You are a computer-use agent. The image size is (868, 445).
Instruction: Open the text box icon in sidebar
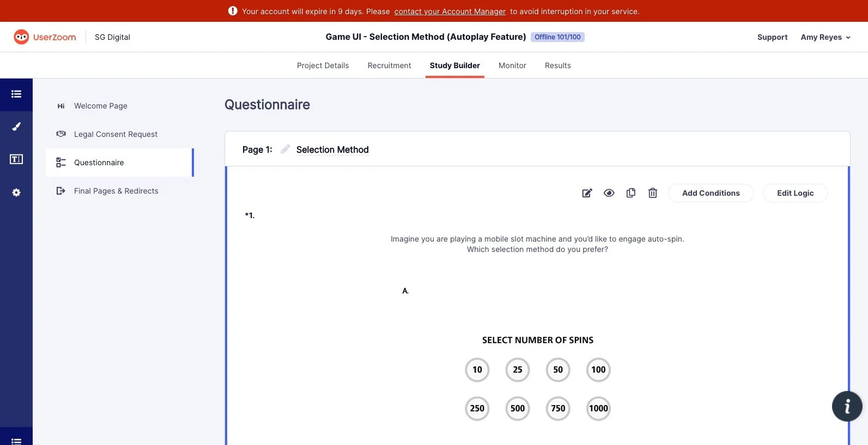[x=16, y=159]
